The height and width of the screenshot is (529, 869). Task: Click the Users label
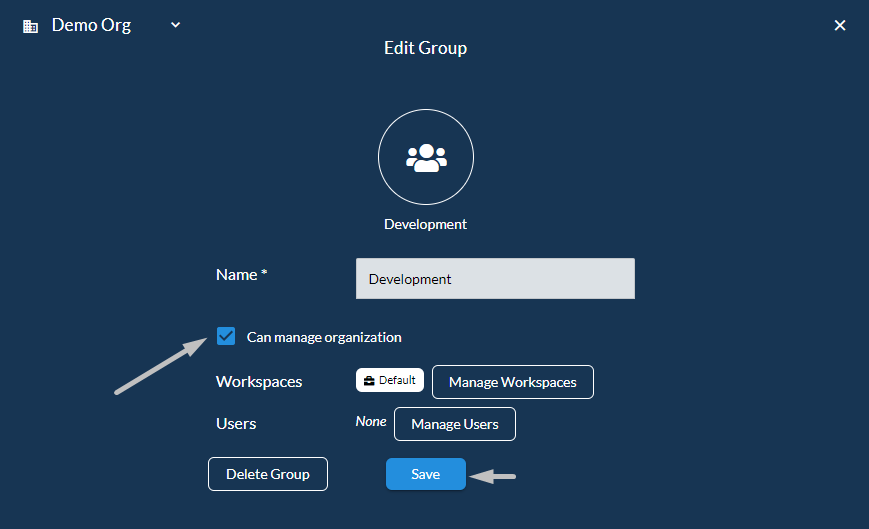(x=236, y=424)
